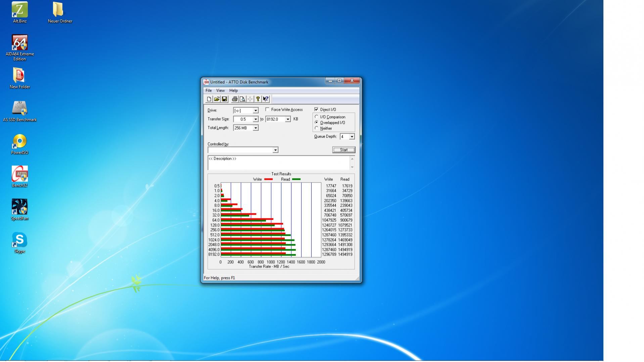
Task: Select the Neuer Ordner folder
Action: pyautogui.click(x=60, y=13)
